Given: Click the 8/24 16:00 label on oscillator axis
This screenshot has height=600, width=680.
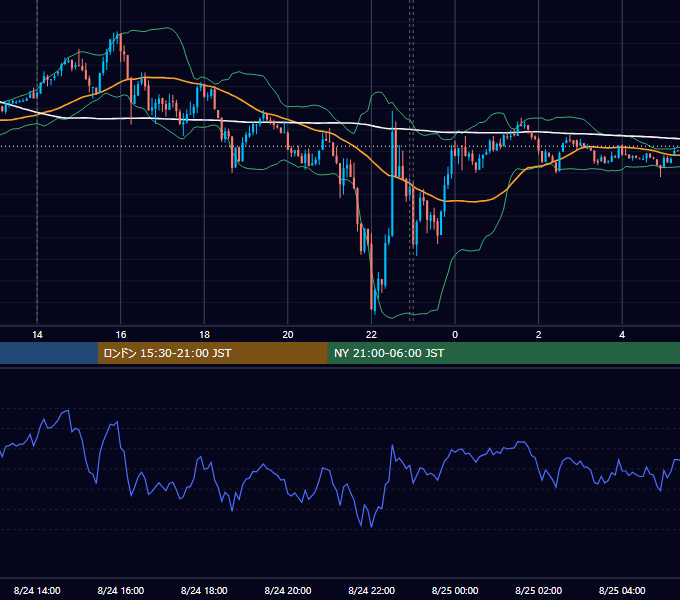Looking at the screenshot, I should (121, 590).
